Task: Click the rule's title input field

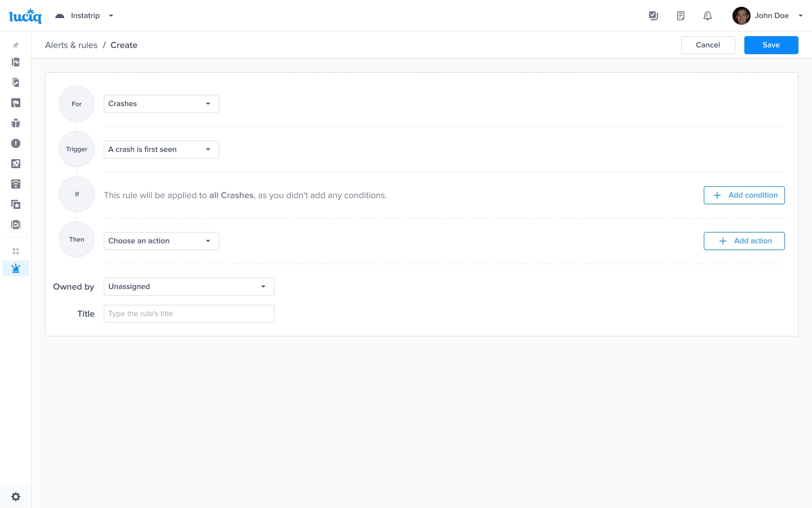Action: (189, 314)
